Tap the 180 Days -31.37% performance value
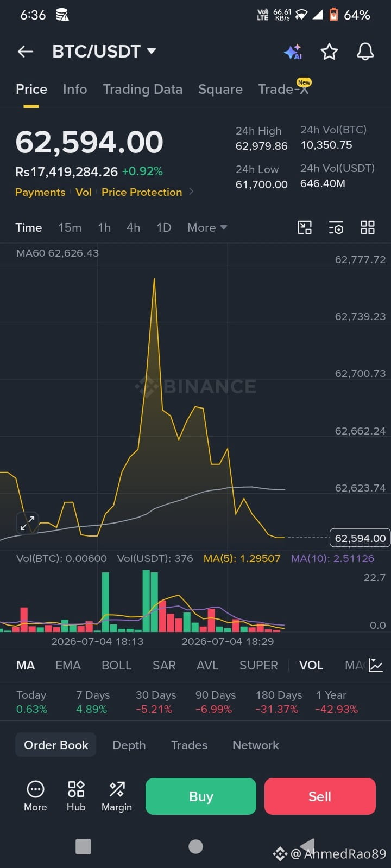This screenshot has width=391, height=868. (x=277, y=709)
